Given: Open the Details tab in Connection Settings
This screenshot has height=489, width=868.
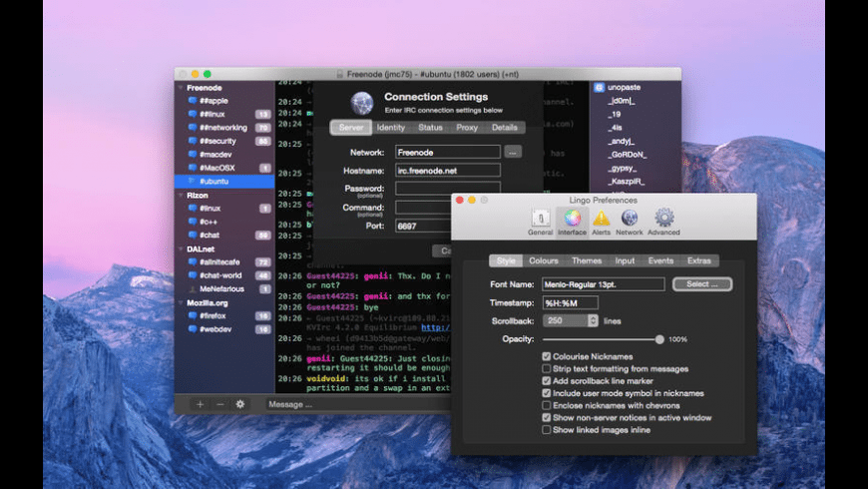Looking at the screenshot, I should [x=504, y=128].
